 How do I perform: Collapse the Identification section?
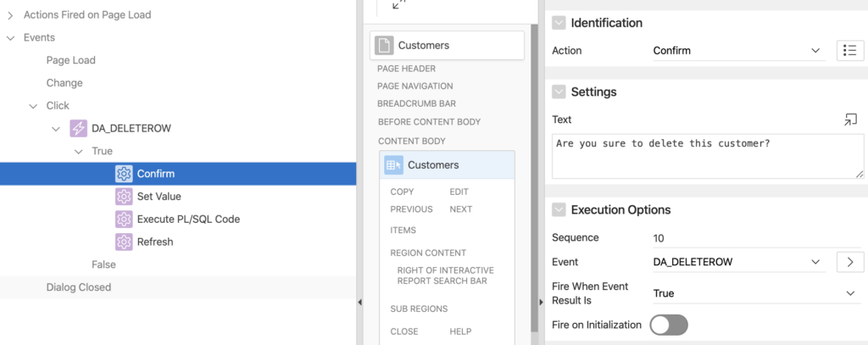(559, 23)
